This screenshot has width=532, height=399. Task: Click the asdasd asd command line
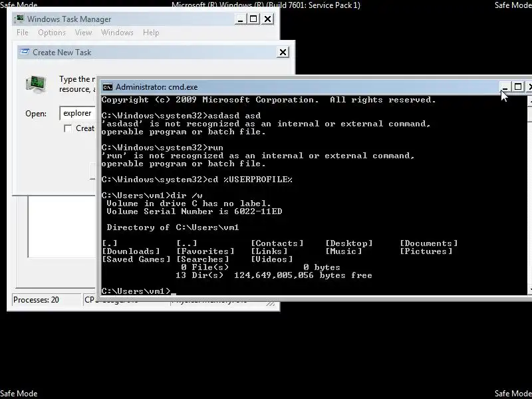pyautogui.click(x=181, y=116)
